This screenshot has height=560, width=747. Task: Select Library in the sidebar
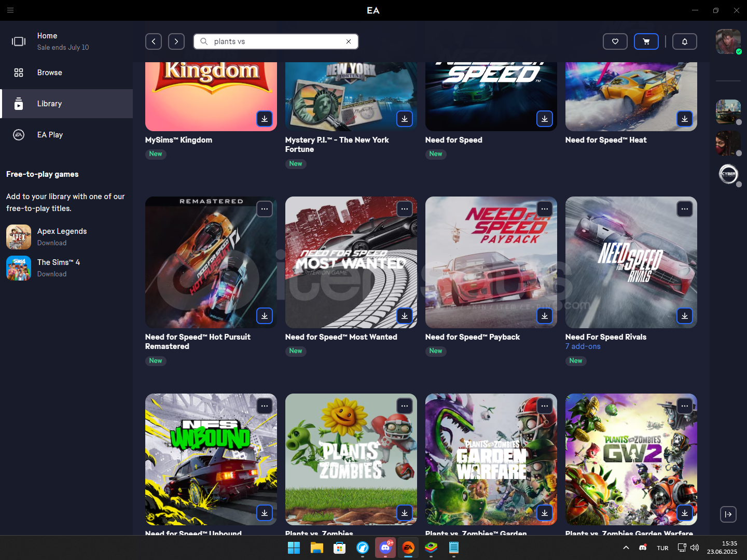click(66, 104)
